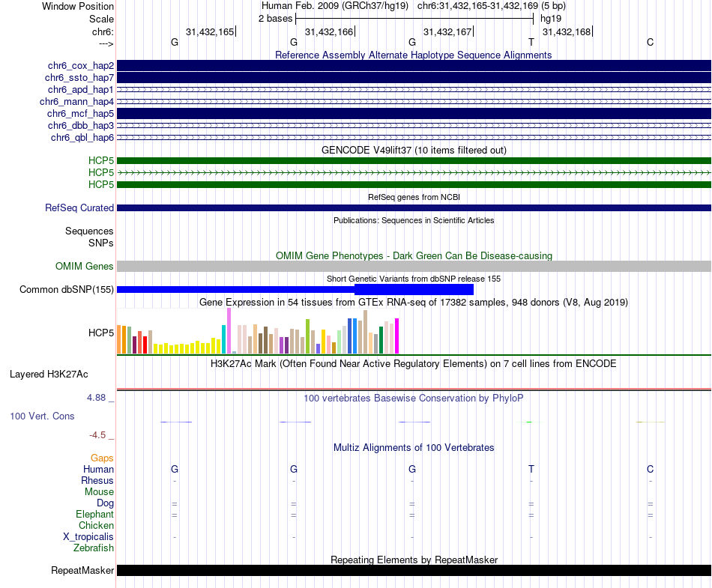Click the "100 Vert. Cons" label
The width and height of the screenshot is (712, 588).
pos(42,416)
